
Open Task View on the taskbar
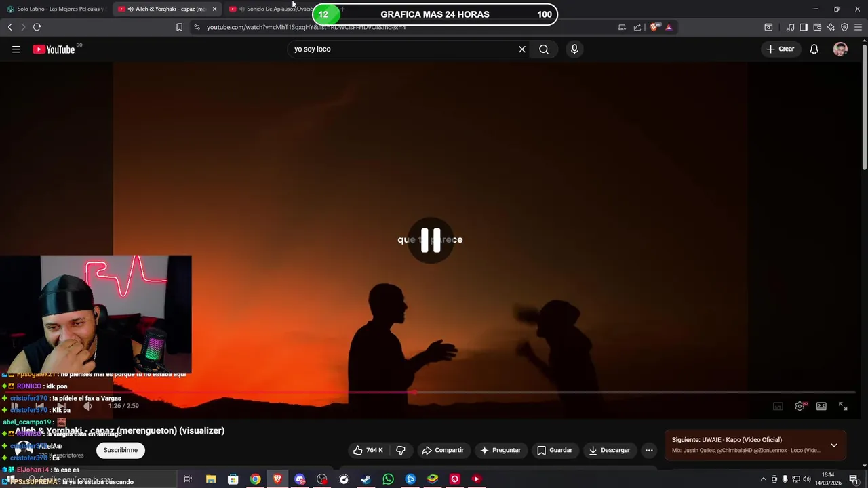pos(188,479)
